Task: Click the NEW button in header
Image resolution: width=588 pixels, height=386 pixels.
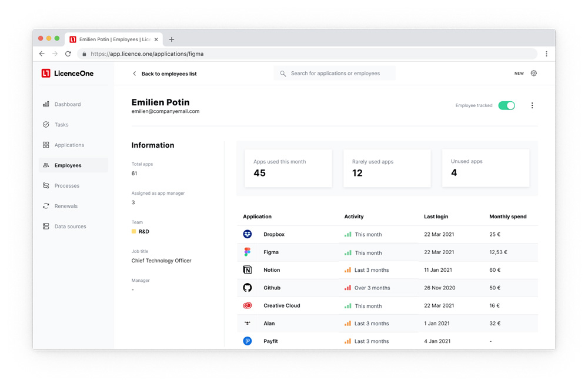Action: (519, 74)
